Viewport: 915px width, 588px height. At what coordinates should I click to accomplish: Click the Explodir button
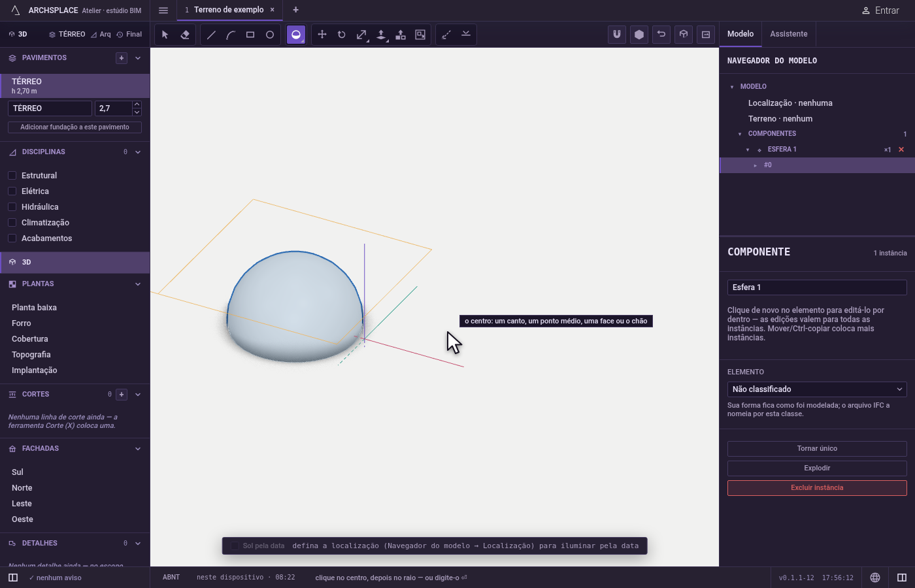click(817, 468)
